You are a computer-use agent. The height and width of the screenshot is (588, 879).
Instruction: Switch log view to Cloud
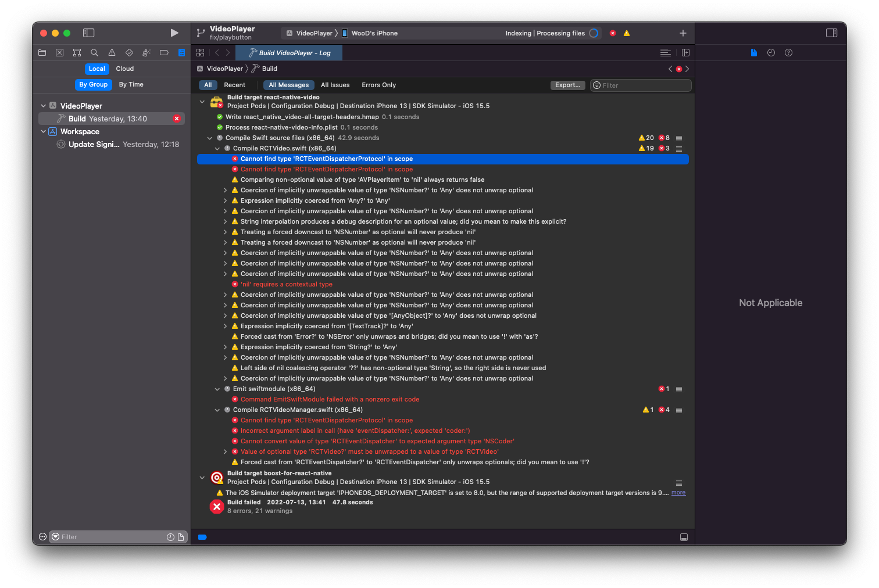(124, 69)
